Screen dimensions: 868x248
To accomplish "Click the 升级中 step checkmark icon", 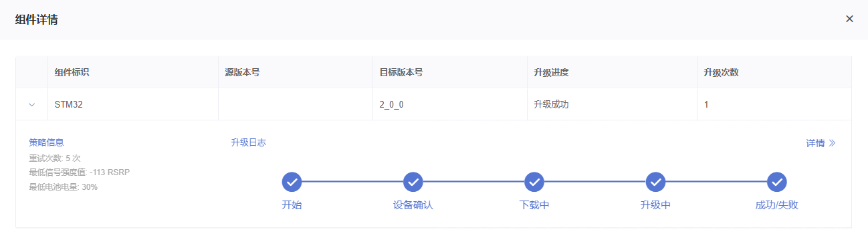I will click(x=655, y=181).
